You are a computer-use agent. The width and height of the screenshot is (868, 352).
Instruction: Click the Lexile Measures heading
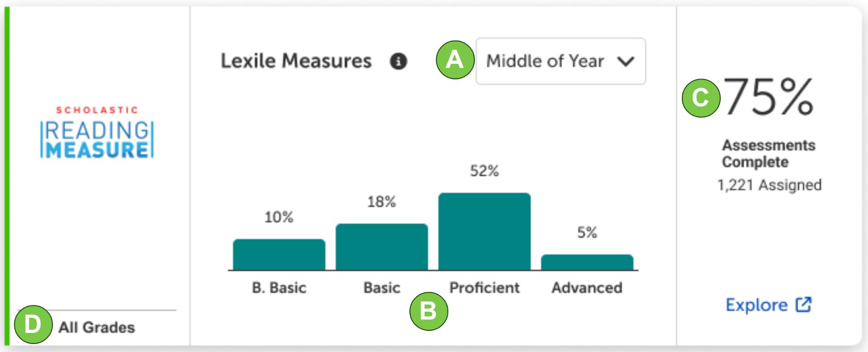tap(296, 61)
